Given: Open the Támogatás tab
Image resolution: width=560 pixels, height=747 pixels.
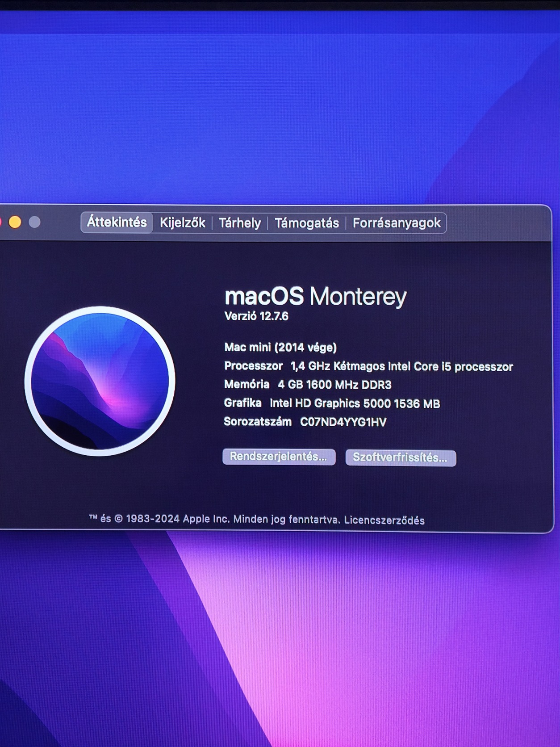Looking at the screenshot, I should pyautogui.click(x=306, y=223).
